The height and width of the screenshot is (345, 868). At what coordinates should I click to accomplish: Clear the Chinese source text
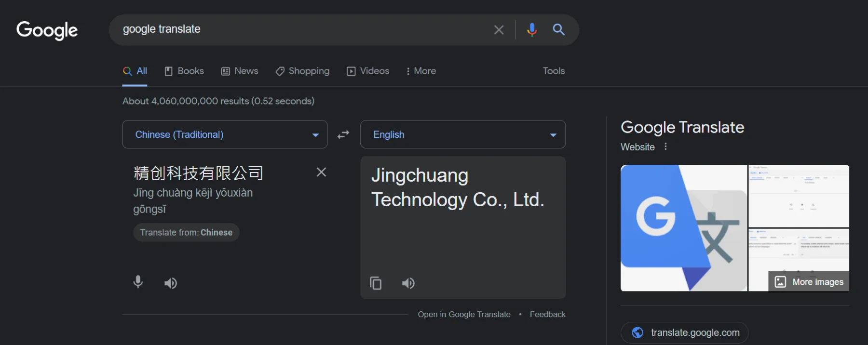pyautogui.click(x=321, y=172)
